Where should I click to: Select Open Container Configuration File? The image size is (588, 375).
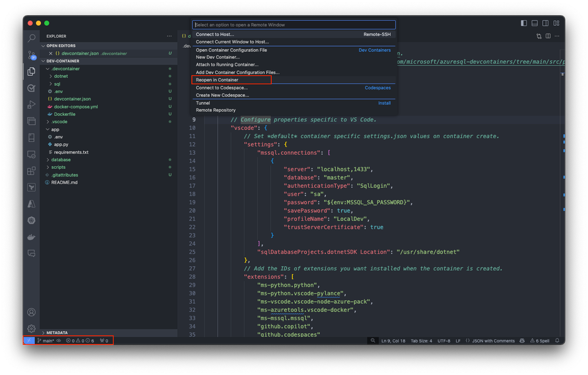294,50
